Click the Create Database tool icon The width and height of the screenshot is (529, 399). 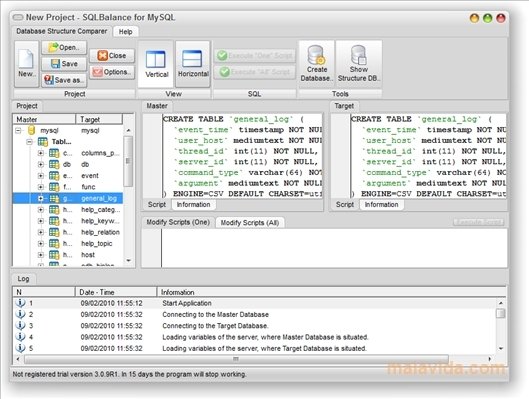(316, 64)
